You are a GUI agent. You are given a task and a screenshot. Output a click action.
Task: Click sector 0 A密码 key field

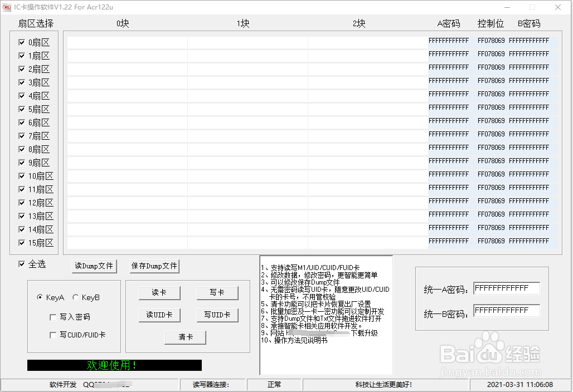[x=449, y=41]
